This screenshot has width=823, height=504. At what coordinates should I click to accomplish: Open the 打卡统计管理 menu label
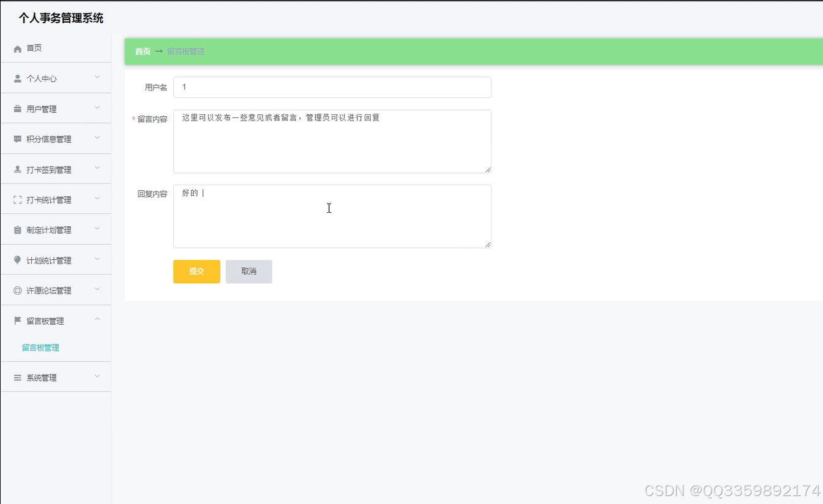[49, 200]
